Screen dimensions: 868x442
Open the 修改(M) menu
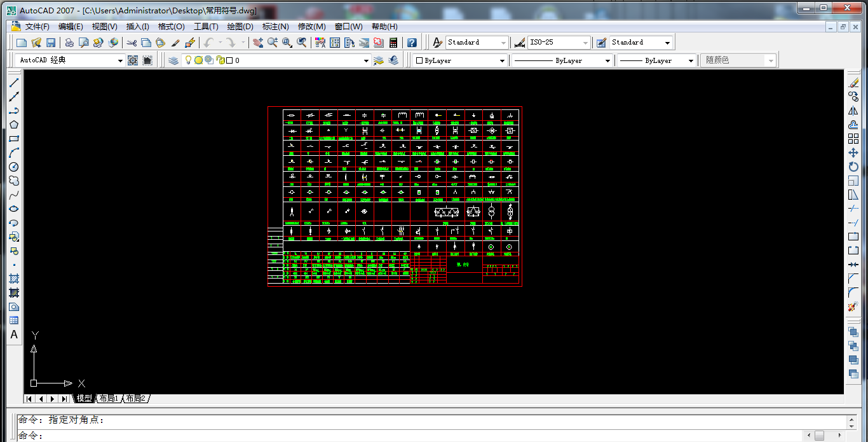311,27
